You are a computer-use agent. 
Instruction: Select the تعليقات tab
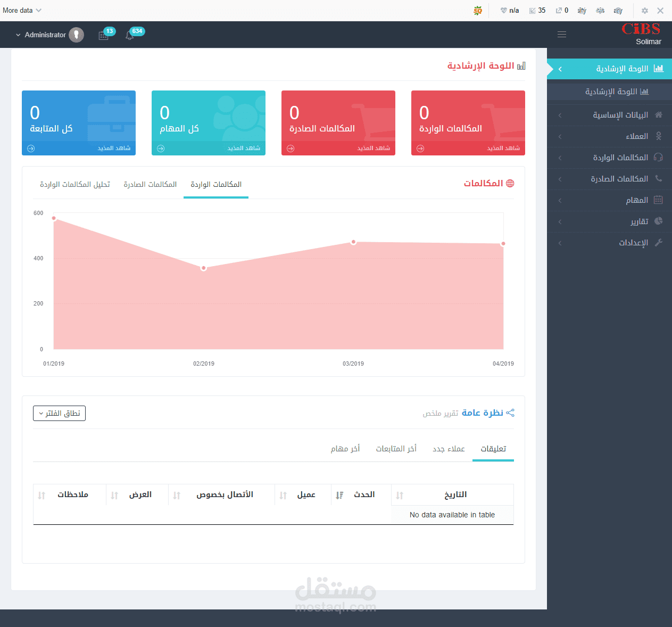(493, 449)
